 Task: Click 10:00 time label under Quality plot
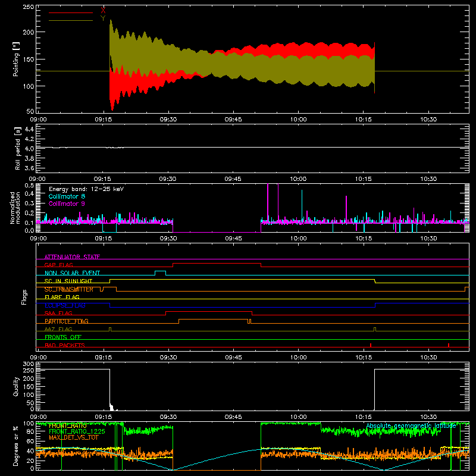pyautogui.click(x=299, y=417)
